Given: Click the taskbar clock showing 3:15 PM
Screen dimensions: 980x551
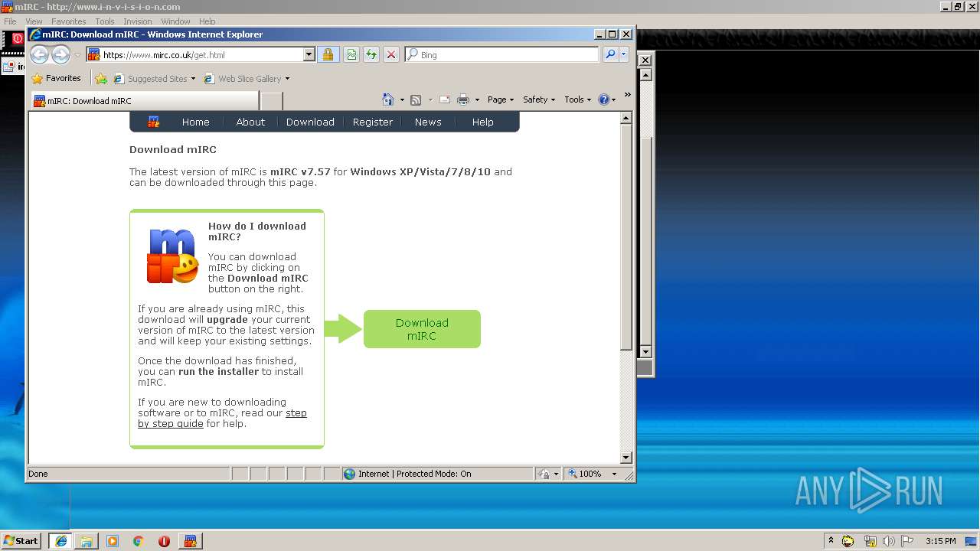Looking at the screenshot, I should (940, 541).
